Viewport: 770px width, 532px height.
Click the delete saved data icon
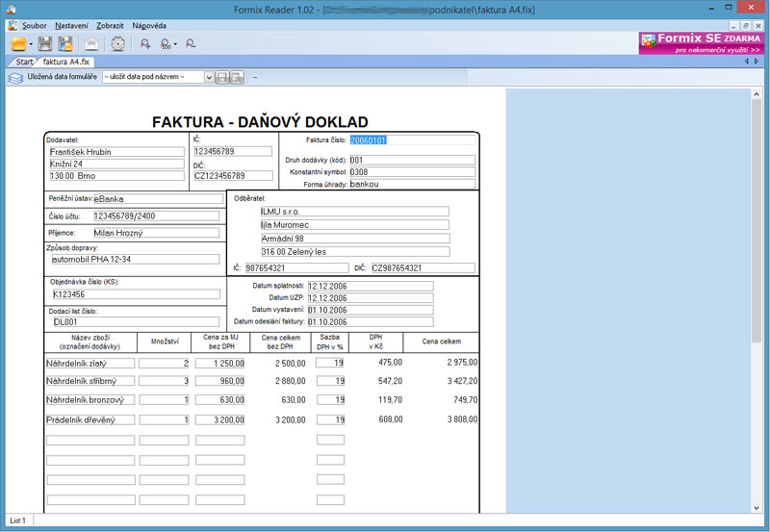(236, 77)
